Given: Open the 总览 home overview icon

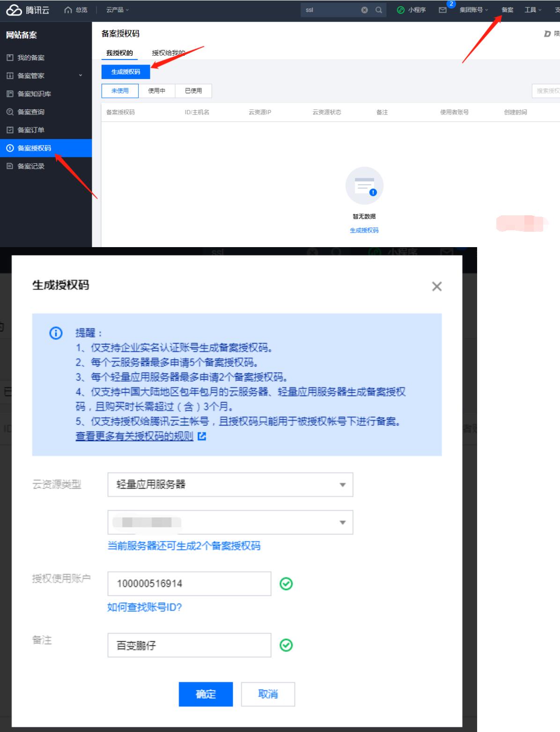Looking at the screenshot, I should [68, 10].
